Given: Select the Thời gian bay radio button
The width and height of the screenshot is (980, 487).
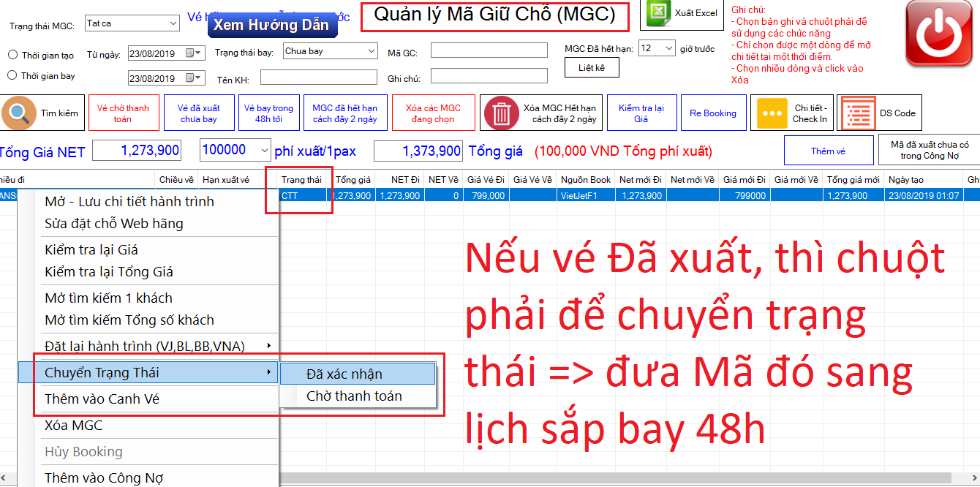Looking at the screenshot, I should coord(12,75).
